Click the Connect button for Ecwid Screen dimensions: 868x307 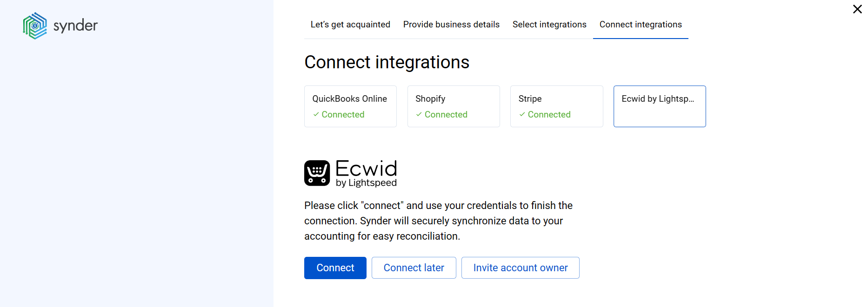pyautogui.click(x=335, y=268)
